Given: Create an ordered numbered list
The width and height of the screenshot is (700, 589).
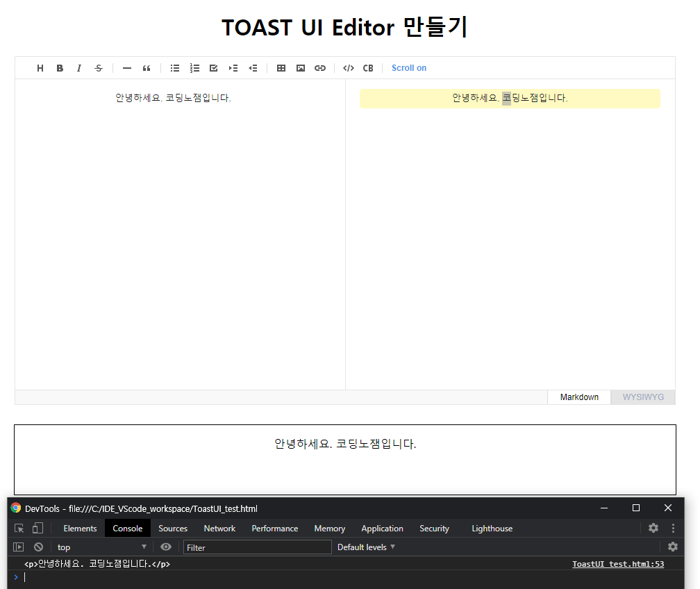Looking at the screenshot, I should point(194,68).
